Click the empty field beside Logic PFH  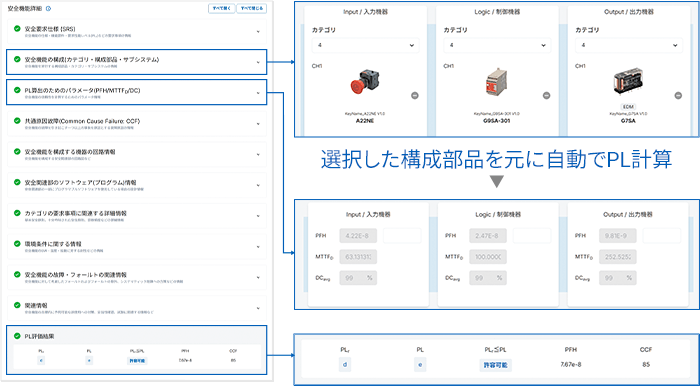coord(532,236)
